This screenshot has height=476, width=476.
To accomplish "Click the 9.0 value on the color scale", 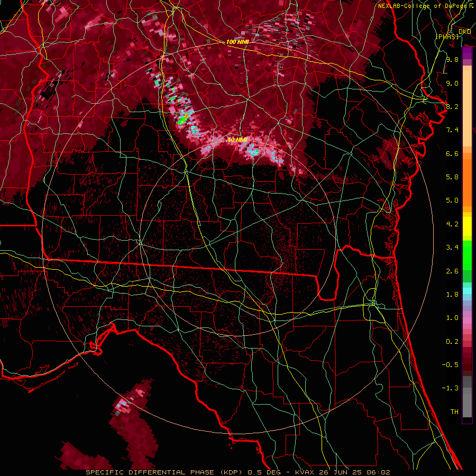I will (x=452, y=83).
